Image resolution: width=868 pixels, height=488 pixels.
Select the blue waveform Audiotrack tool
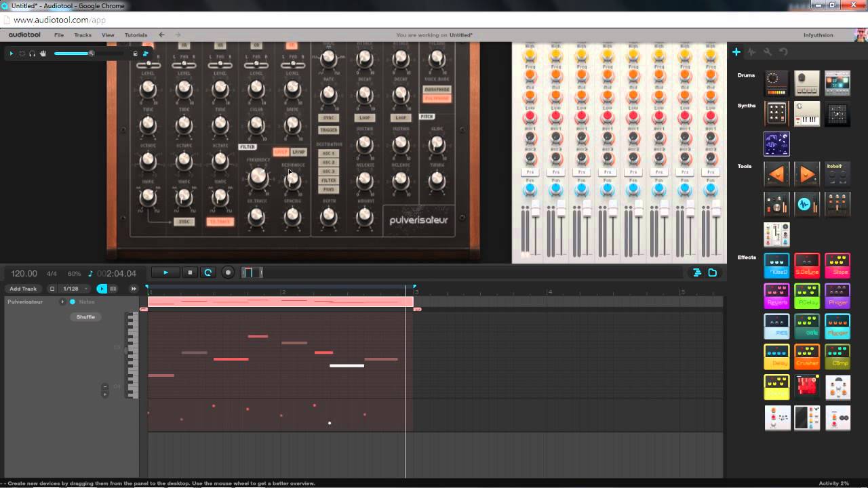pyautogui.click(x=807, y=204)
